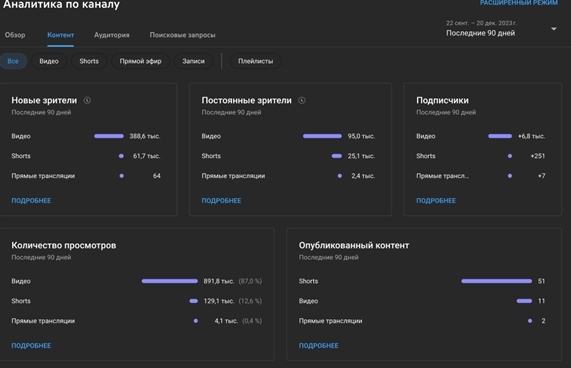Select the Прямой эфир filter chip
571x368 pixels.
pyautogui.click(x=141, y=61)
